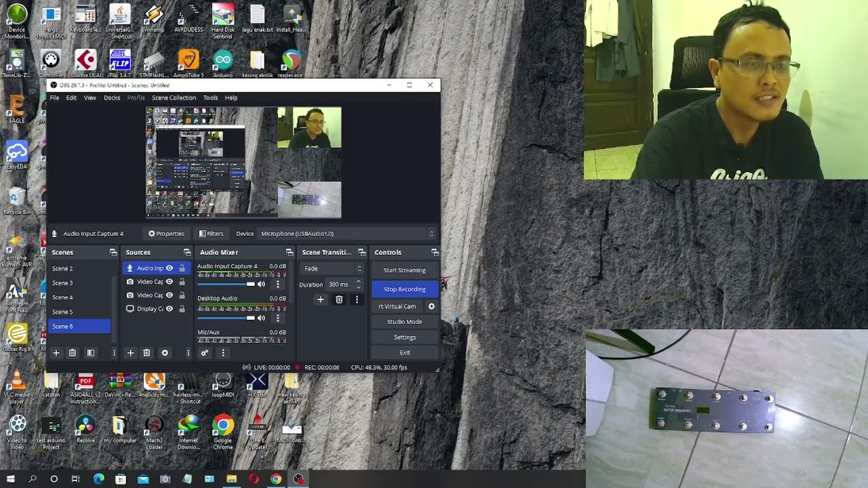
Task: Adjust Audio Input Capture 4 volume slider
Action: point(226,284)
